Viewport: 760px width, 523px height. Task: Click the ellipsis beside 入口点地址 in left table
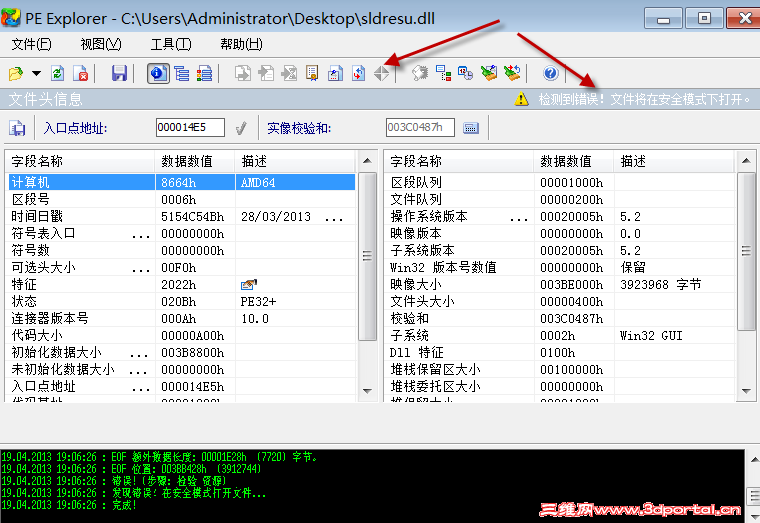point(141,388)
